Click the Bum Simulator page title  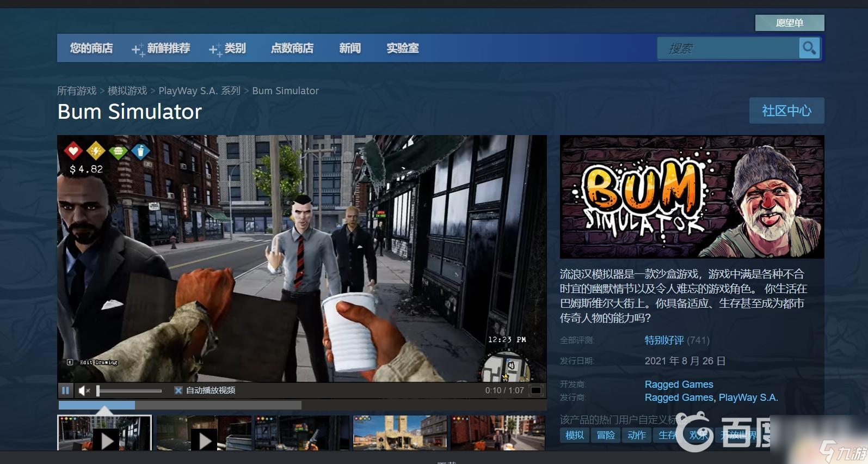pos(130,112)
